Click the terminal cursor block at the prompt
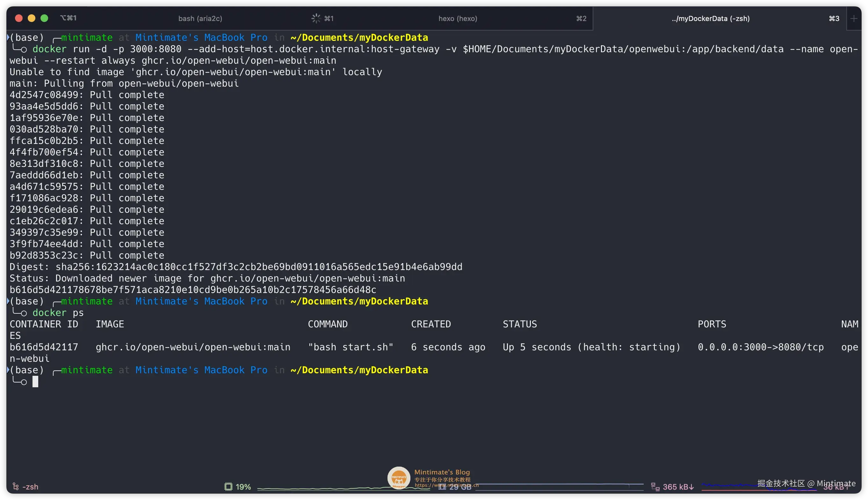The image size is (868, 500). [x=35, y=381]
